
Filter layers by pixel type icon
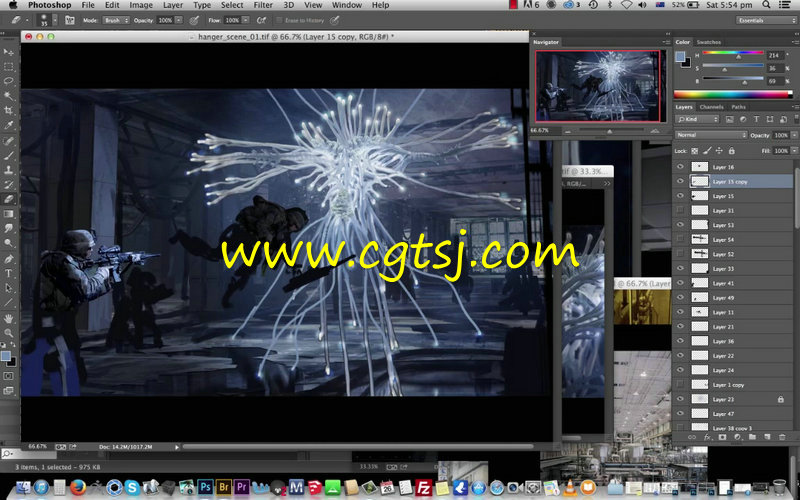pos(730,119)
